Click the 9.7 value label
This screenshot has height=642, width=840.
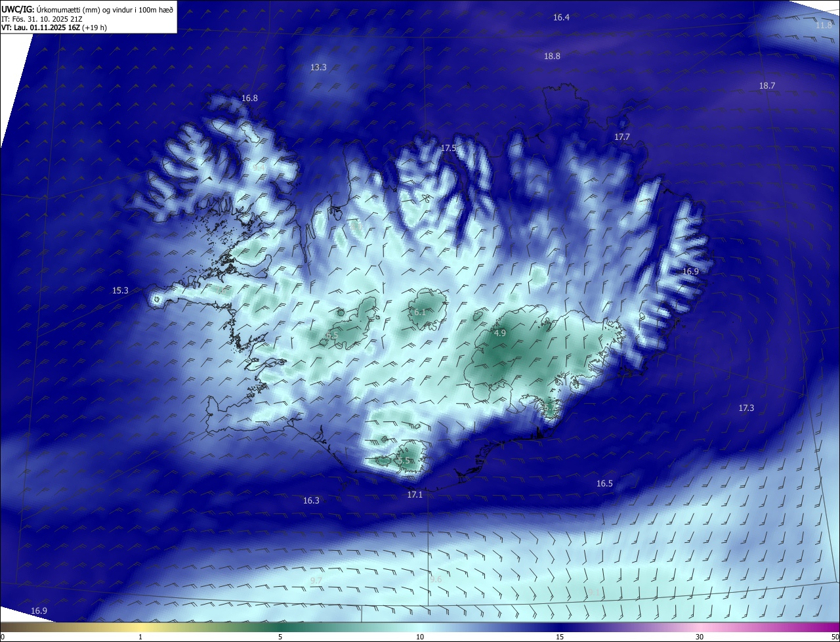click(x=316, y=582)
